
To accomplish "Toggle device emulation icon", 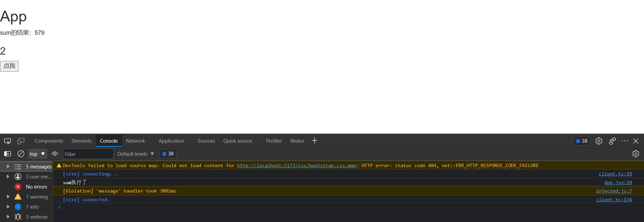I will (x=21, y=141).
